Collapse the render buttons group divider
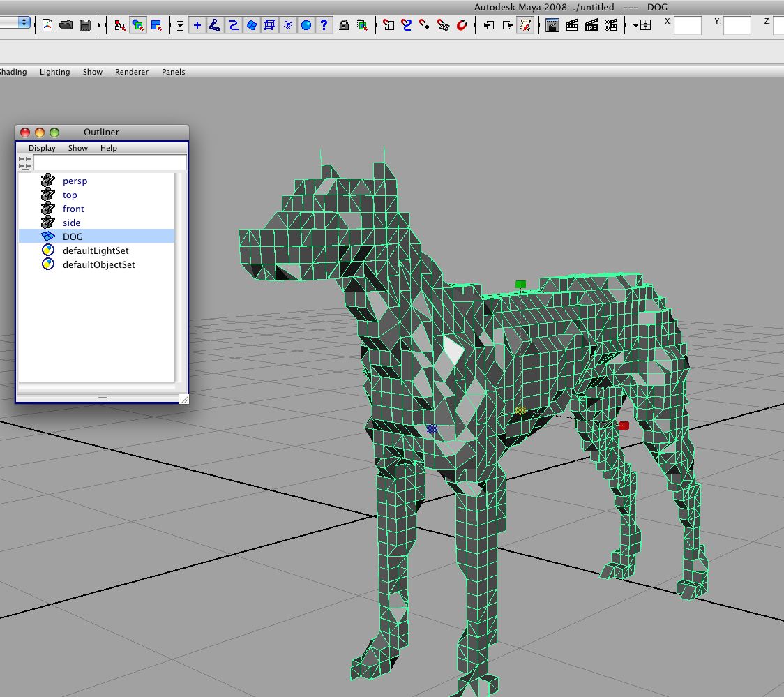This screenshot has width=784, height=697. (539, 25)
